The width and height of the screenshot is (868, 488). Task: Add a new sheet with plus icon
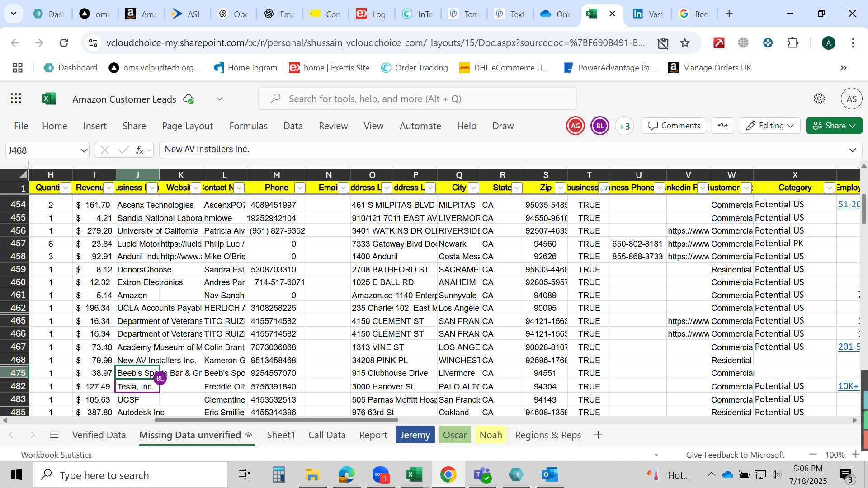pyautogui.click(x=598, y=435)
